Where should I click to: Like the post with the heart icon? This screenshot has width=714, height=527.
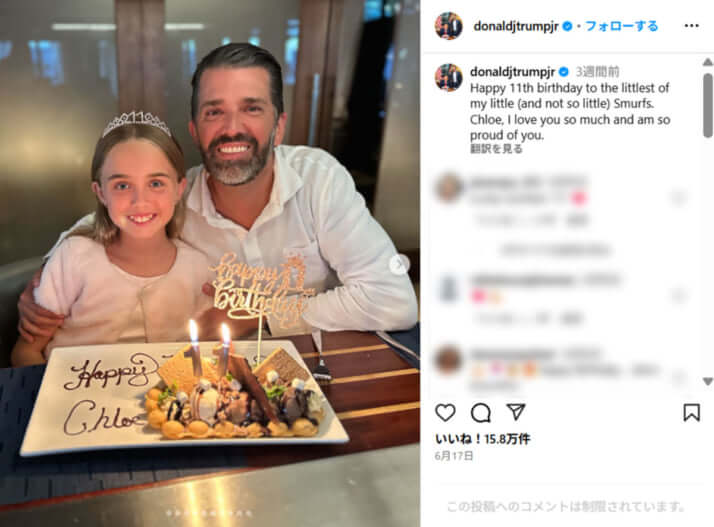pyautogui.click(x=445, y=413)
